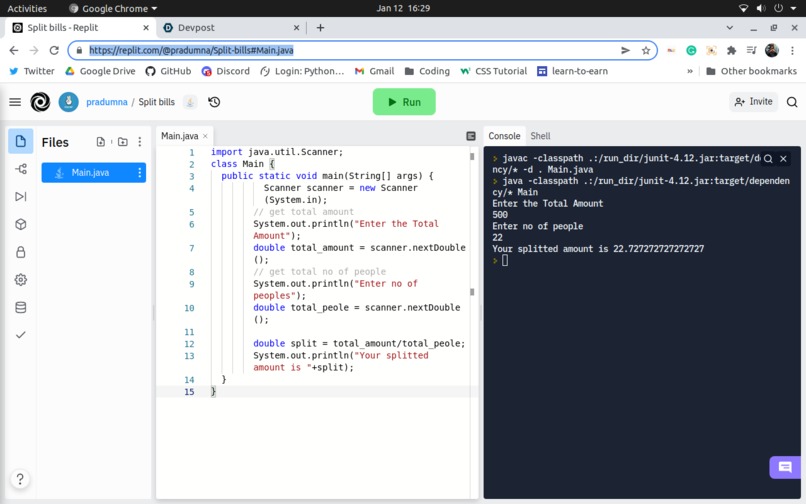Toggle the editor layout panel icon
The height and width of the screenshot is (504, 806).
coord(471,136)
